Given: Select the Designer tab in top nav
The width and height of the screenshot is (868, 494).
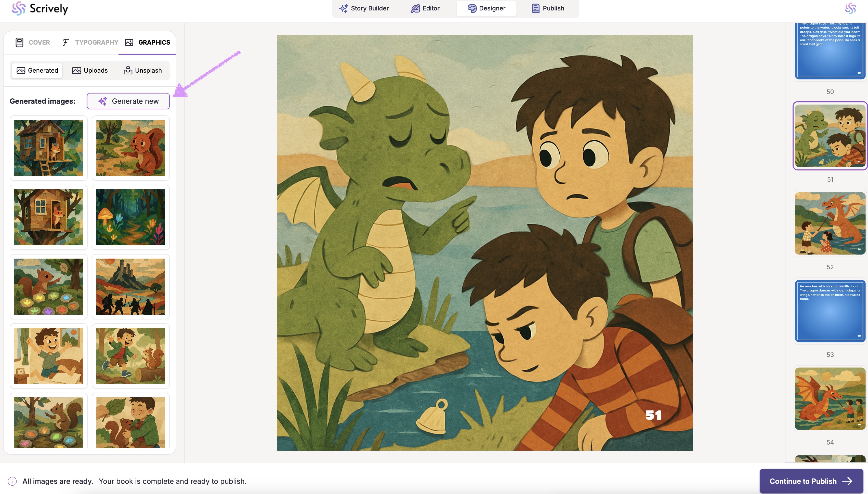Looking at the screenshot, I should coord(486,8).
